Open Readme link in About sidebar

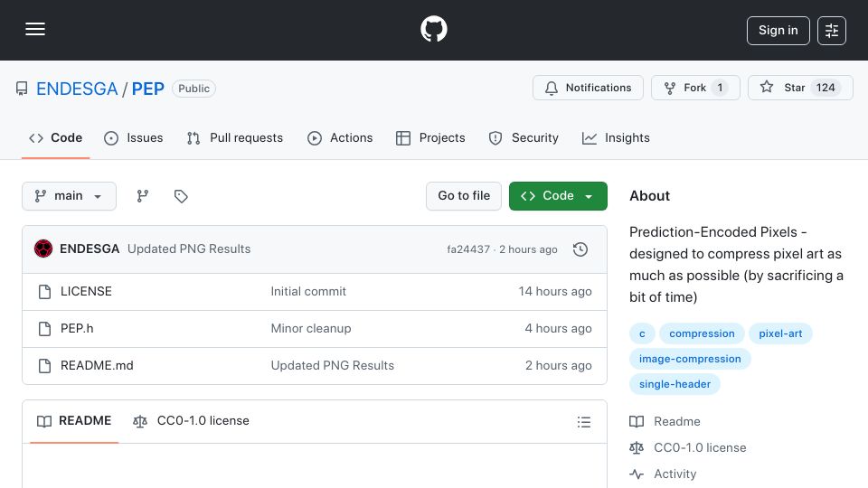coord(665,422)
